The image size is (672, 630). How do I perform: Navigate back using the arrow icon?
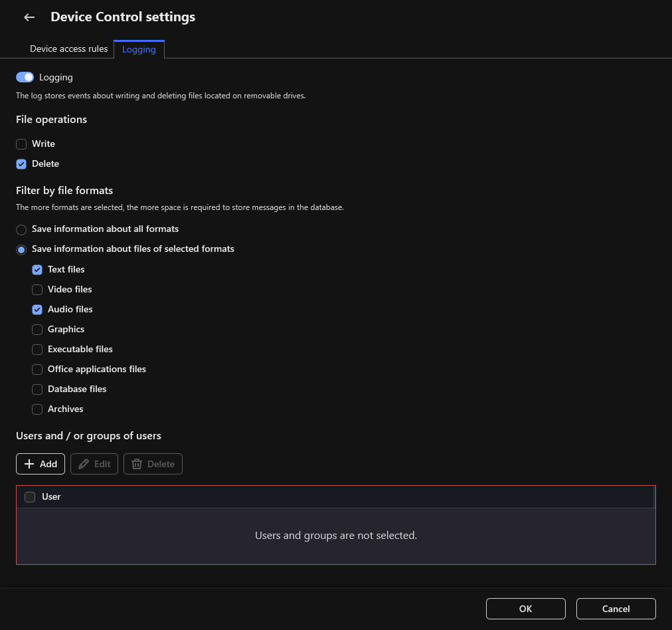29,17
